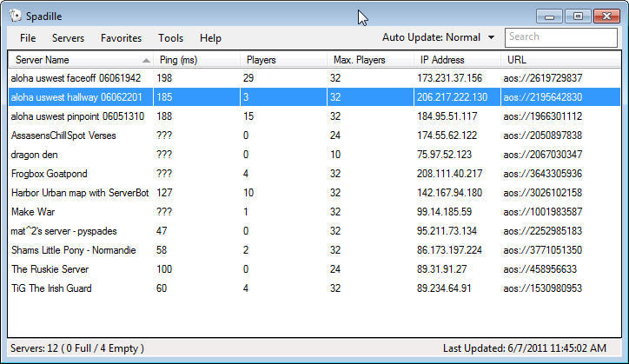Select server aloha uswest hallway 06062201
This screenshot has width=629, height=364.
[x=314, y=97]
